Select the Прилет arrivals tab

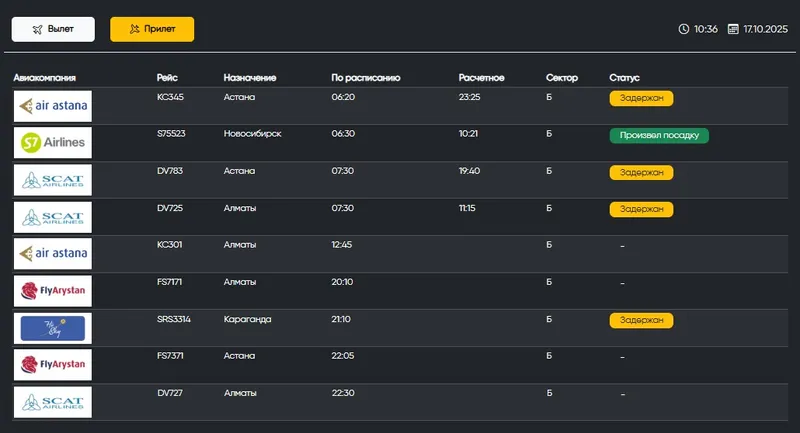(152, 29)
